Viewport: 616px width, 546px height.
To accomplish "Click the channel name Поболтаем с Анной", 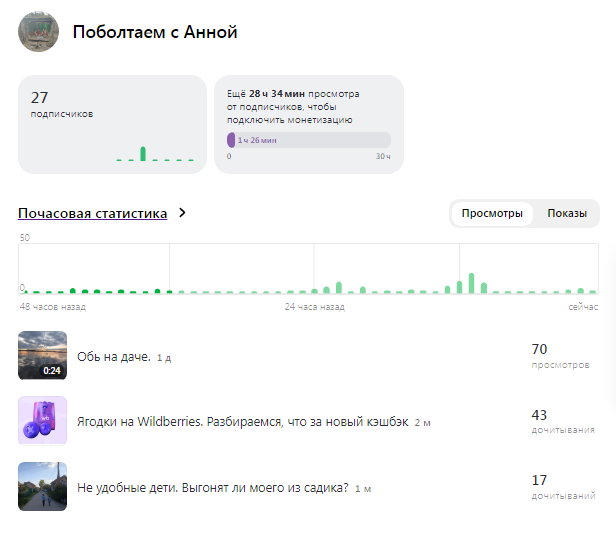I will point(155,32).
